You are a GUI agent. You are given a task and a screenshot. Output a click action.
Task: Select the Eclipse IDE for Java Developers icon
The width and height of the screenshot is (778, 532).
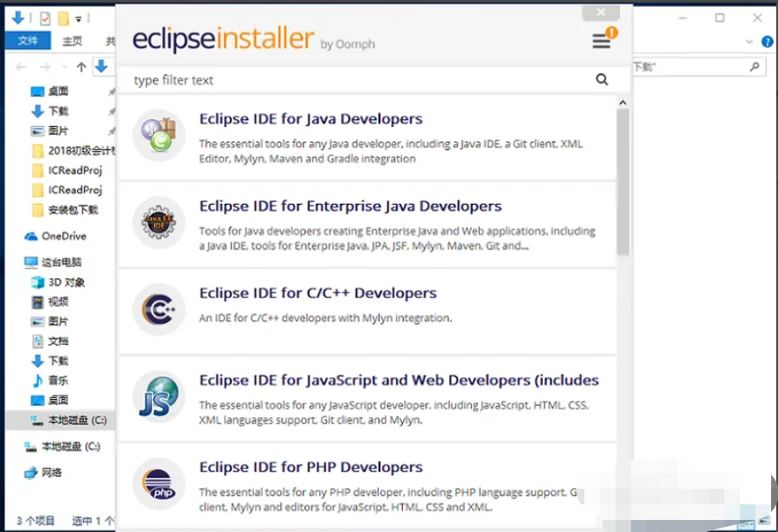coord(158,136)
